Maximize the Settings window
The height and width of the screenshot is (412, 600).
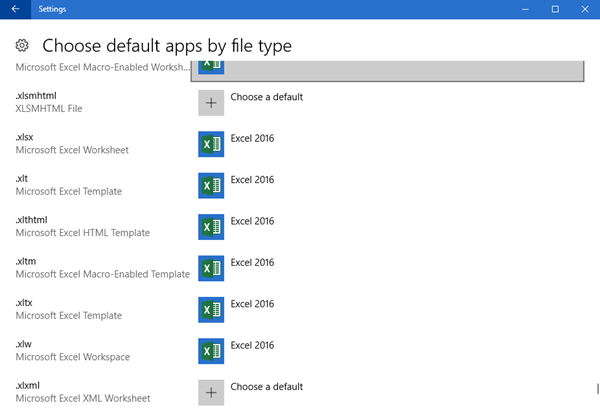click(x=555, y=9)
